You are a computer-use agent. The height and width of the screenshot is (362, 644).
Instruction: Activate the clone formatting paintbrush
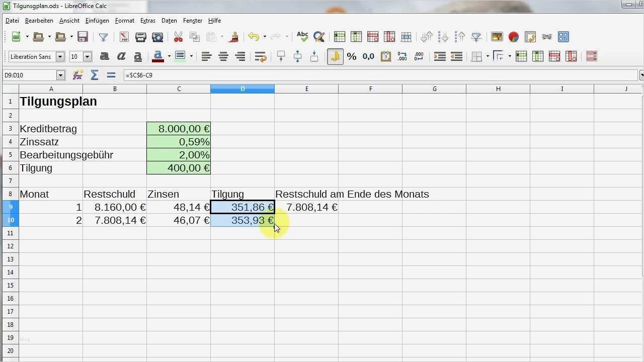click(233, 37)
